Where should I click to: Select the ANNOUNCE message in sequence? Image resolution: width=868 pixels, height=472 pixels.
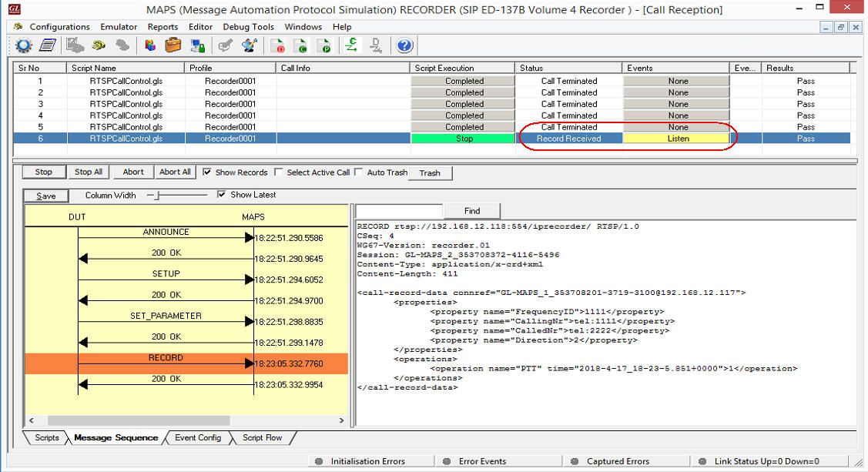pyautogui.click(x=166, y=233)
